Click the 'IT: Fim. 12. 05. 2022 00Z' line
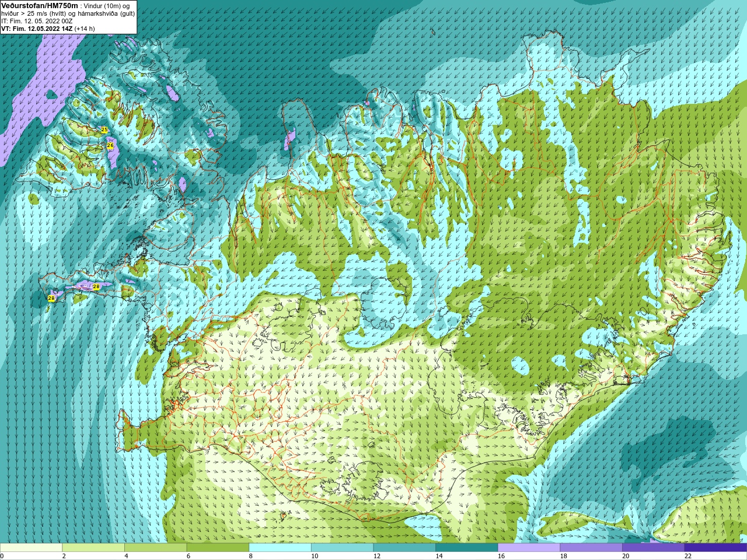The width and height of the screenshot is (747, 560). click(x=37, y=21)
